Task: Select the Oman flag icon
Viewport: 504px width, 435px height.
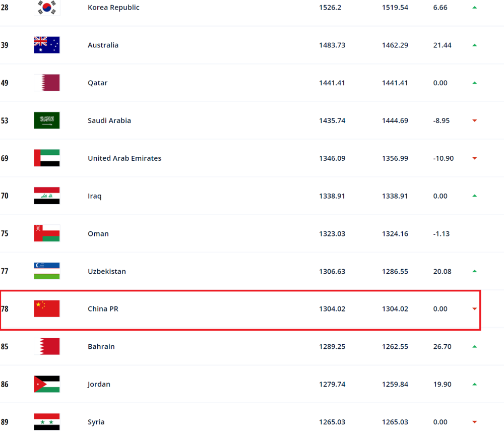Action: pyautogui.click(x=47, y=233)
